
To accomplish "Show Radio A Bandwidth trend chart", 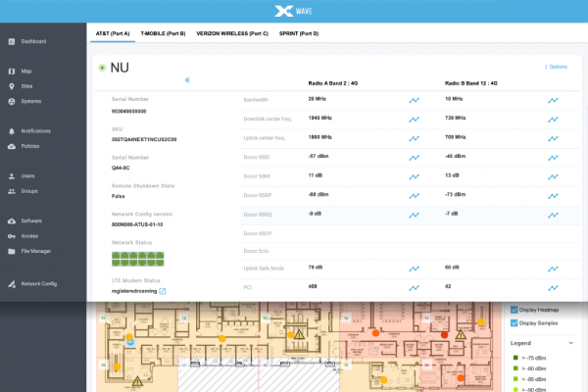I will [x=415, y=100].
